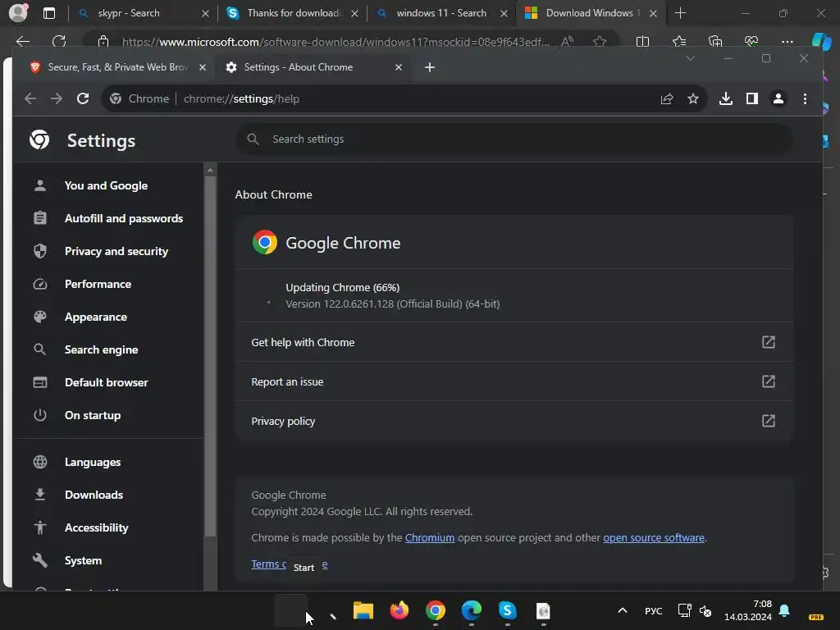Show hidden system tray icons
840x630 pixels.
(622, 610)
